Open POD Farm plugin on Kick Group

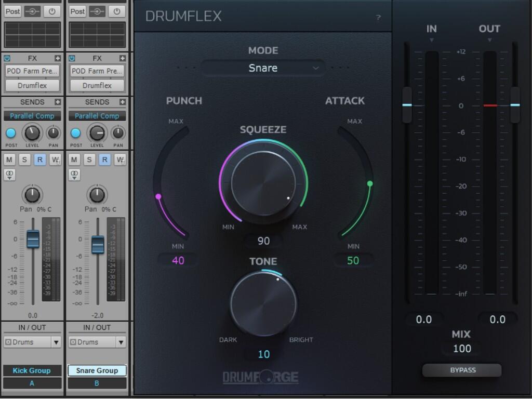(x=32, y=71)
